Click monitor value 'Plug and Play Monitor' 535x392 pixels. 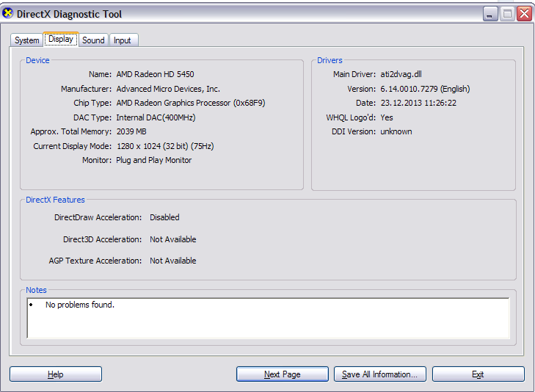coord(154,160)
